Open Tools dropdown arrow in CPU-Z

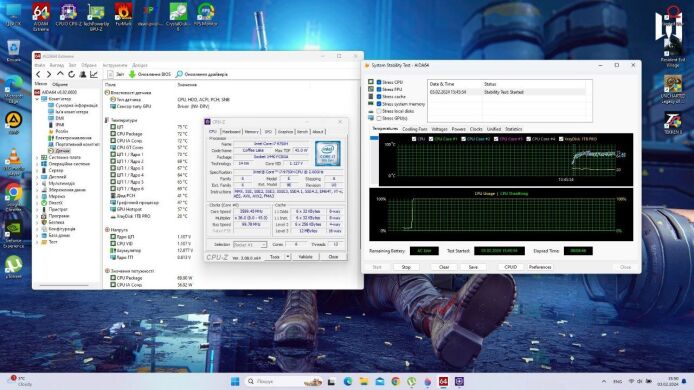pyautogui.click(x=288, y=257)
